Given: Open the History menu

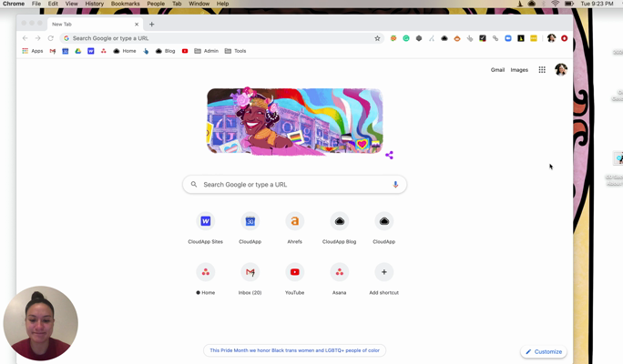Looking at the screenshot, I should (94, 4).
